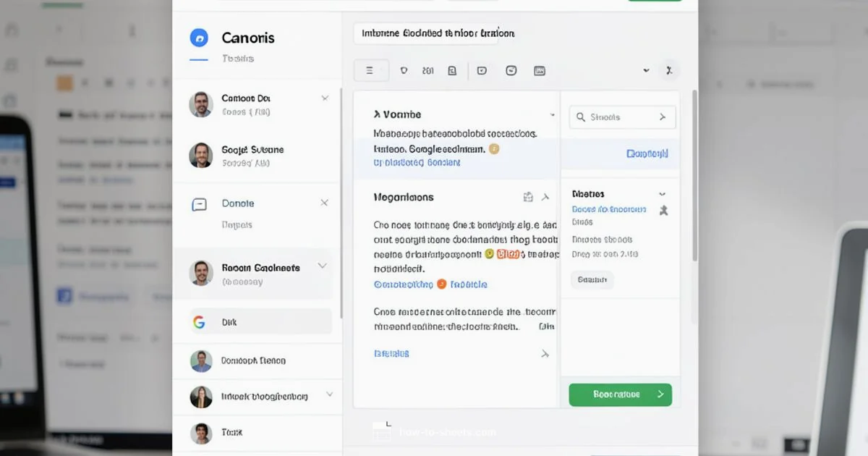Click the document icon left of the toolbar divider

coord(452,71)
